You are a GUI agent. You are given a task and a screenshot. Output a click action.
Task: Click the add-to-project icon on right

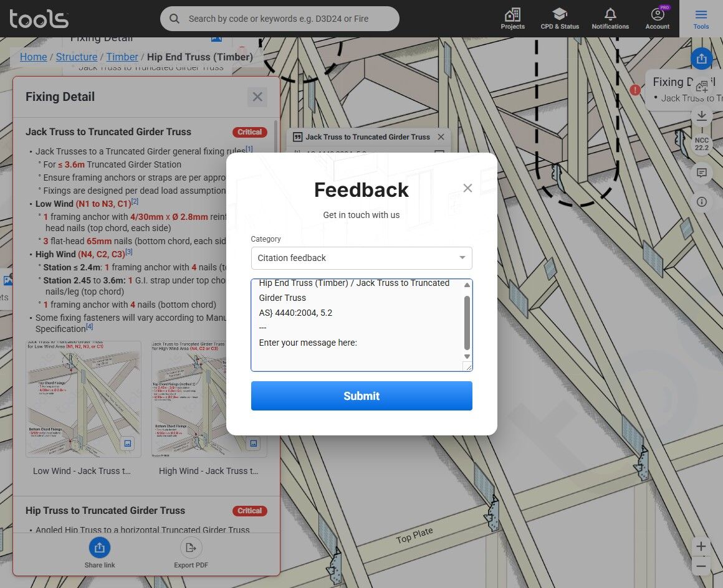[701, 86]
